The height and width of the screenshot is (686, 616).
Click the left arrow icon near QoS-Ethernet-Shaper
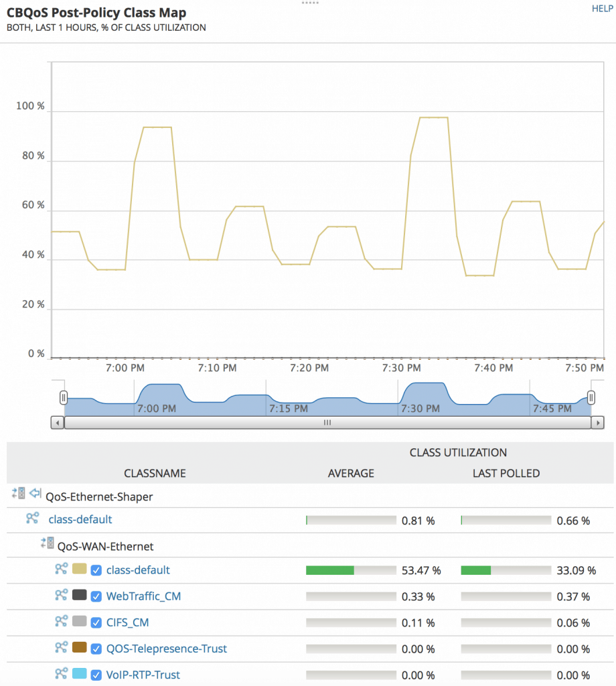[35, 495]
